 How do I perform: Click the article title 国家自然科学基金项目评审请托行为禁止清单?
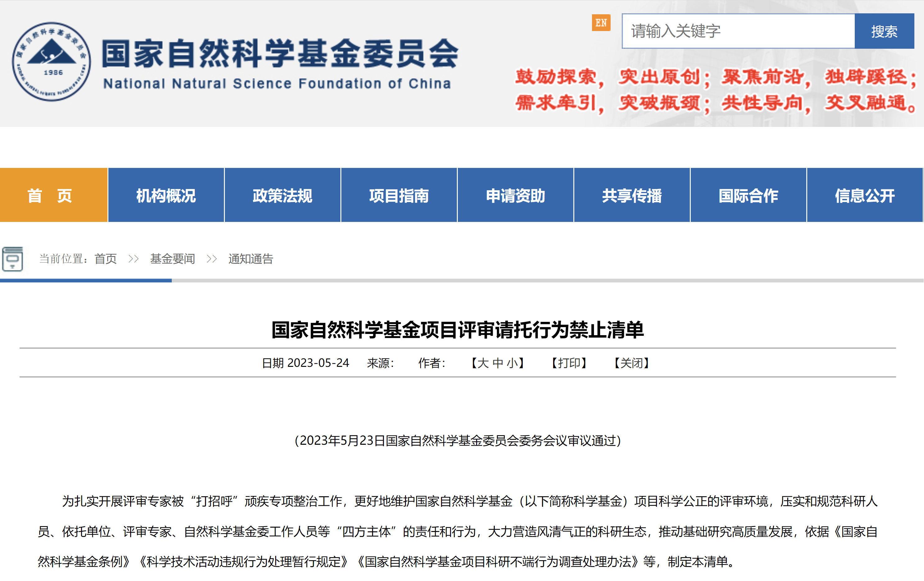click(458, 330)
